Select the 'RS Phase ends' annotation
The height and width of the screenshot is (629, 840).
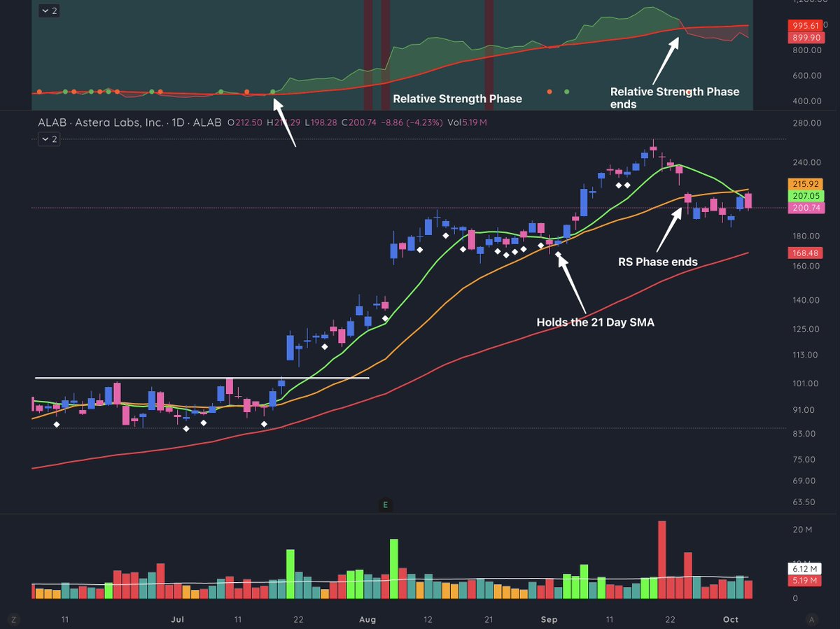(657, 262)
